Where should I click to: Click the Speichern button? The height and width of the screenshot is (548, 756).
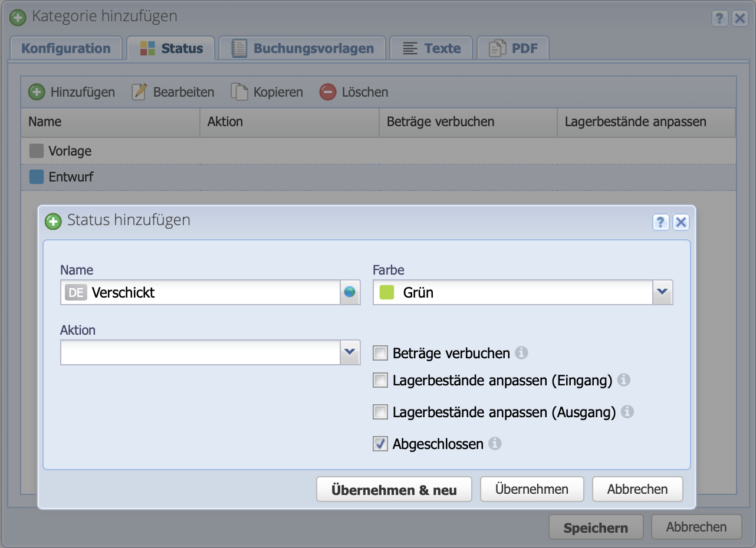[596, 527]
